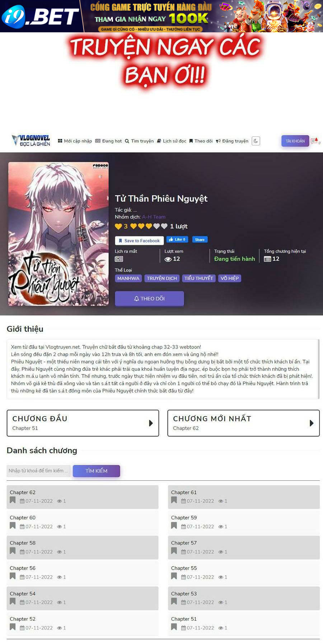This screenshot has height=644, width=323.
Task: Toggle bookmark flag on Chapter 55
Action: 174,576
